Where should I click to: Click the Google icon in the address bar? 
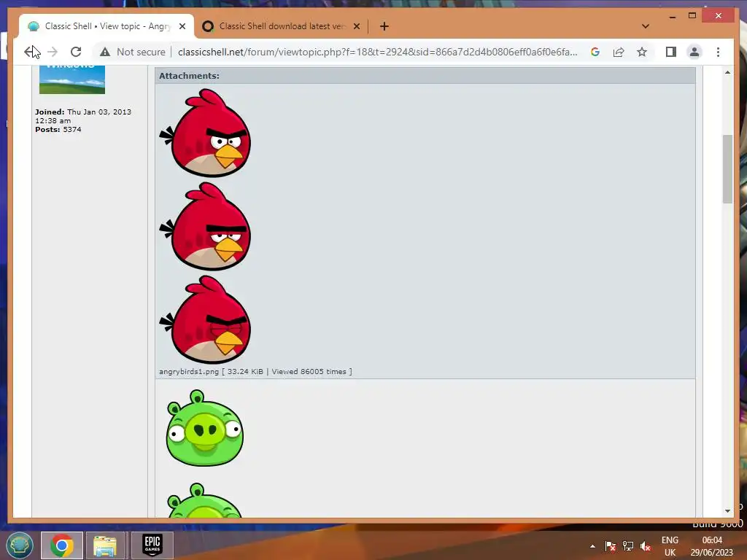(595, 52)
